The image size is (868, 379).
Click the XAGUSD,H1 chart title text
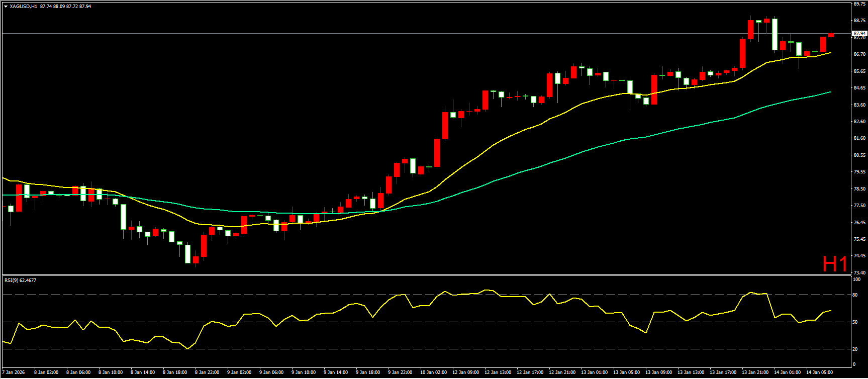click(x=24, y=7)
